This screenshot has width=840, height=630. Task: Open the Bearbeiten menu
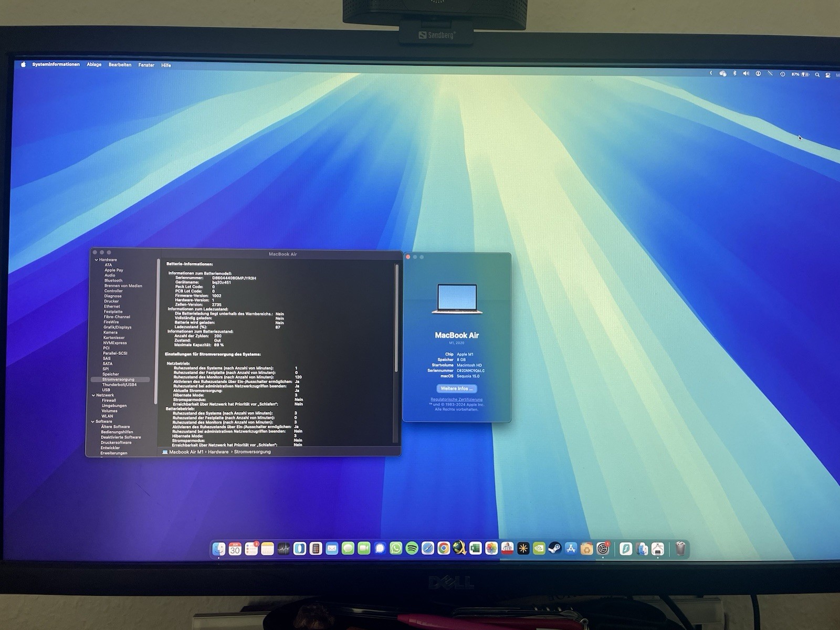click(120, 65)
